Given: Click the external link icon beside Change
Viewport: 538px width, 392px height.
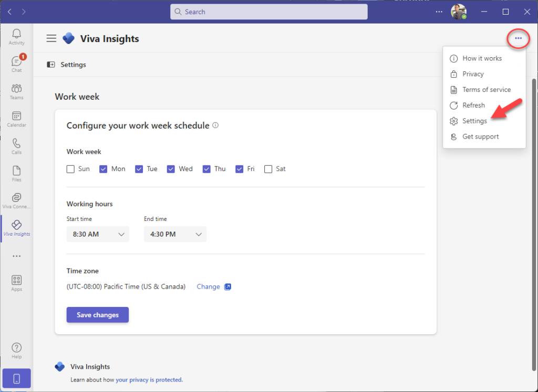Looking at the screenshot, I should point(227,287).
